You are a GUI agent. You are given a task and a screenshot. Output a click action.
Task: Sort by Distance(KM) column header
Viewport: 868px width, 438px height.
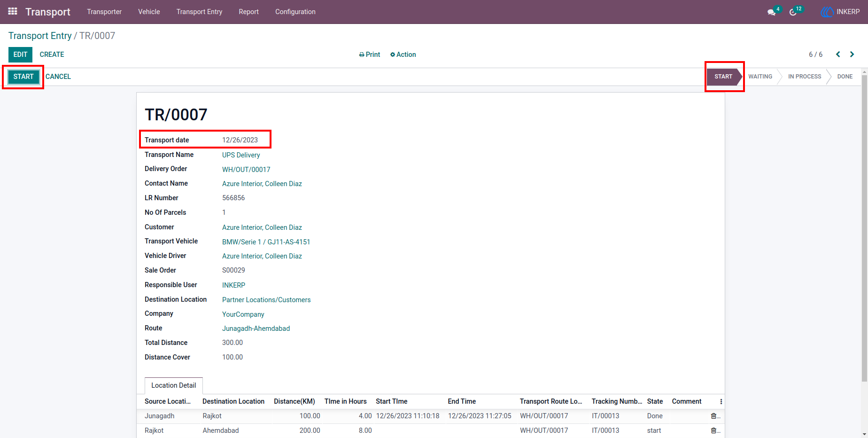pos(294,401)
